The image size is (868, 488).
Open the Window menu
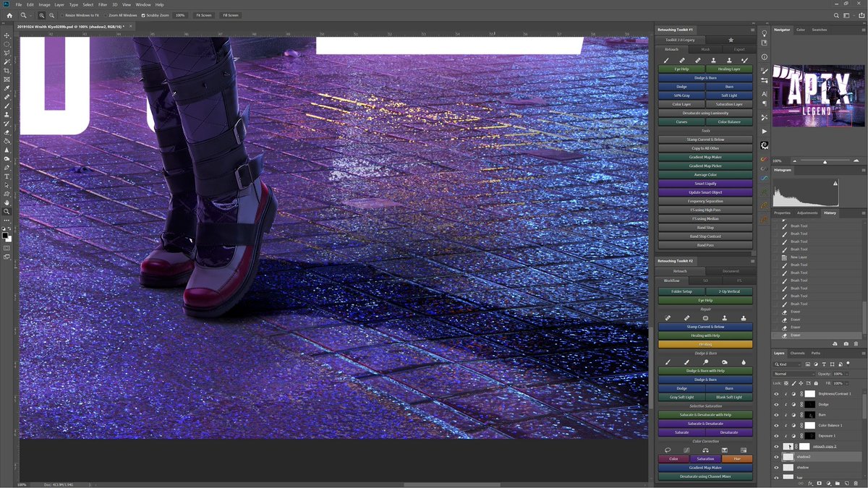(x=143, y=4)
